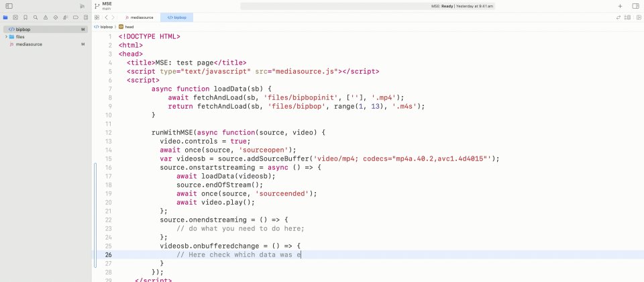Click 'source.endOfStream();' line
The width and height of the screenshot is (644, 282).
point(220,185)
